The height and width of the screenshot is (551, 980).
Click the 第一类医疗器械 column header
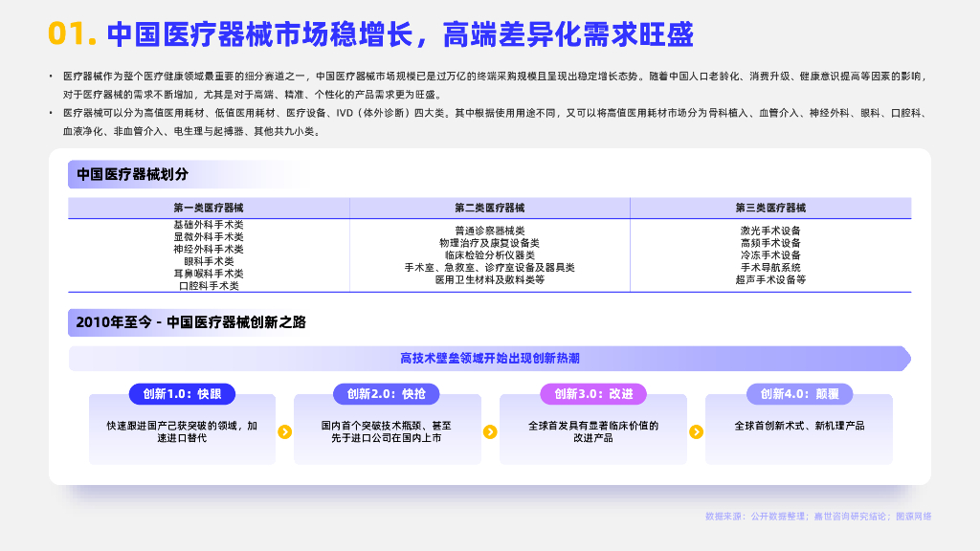pos(209,208)
